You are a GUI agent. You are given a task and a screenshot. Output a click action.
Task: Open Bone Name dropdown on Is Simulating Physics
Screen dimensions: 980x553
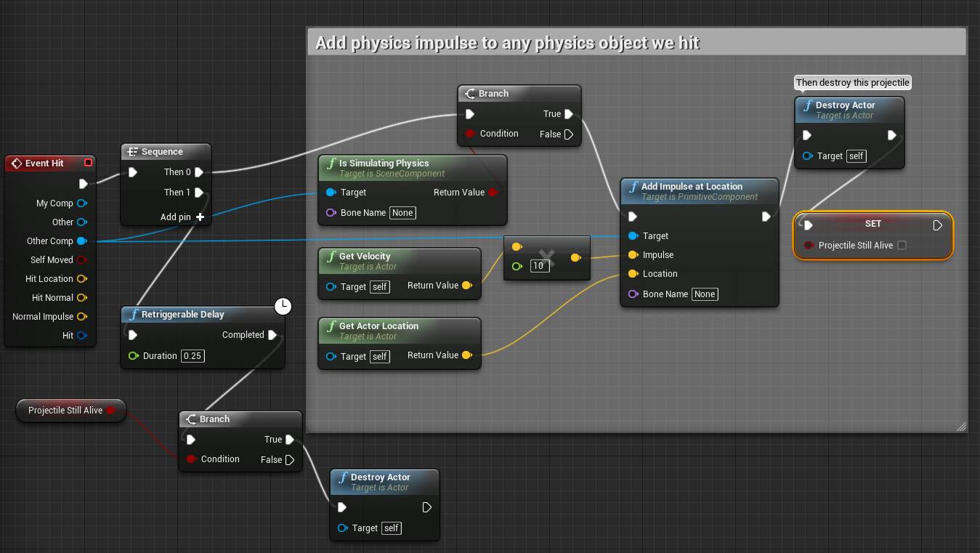pyautogui.click(x=402, y=212)
